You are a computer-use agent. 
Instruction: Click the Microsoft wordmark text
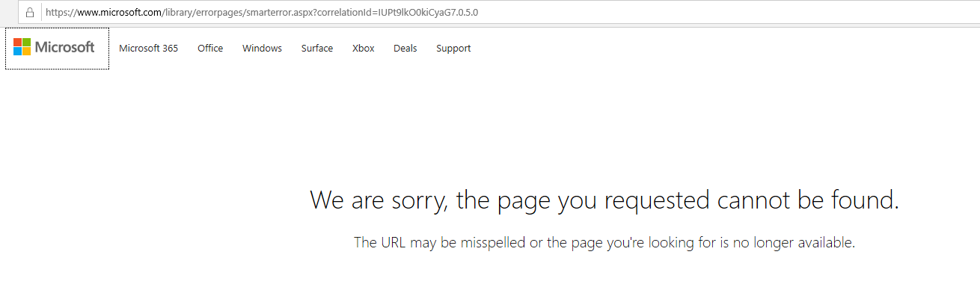(x=65, y=47)
